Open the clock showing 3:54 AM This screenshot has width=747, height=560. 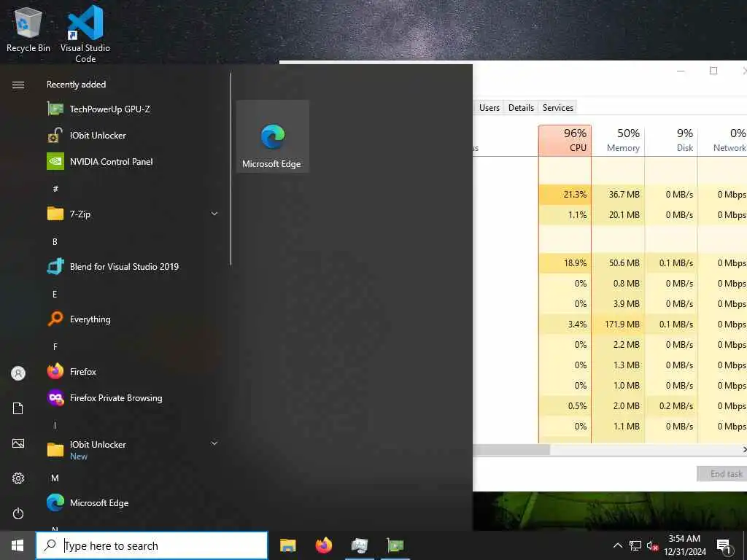684,545
